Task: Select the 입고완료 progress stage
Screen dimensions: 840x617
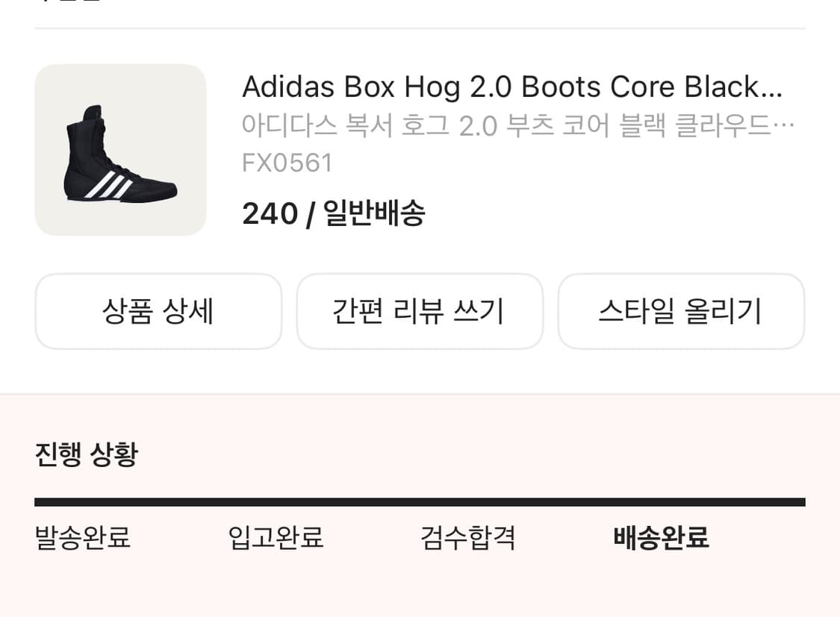Action: pyautogui.click(x=275, y=537)
